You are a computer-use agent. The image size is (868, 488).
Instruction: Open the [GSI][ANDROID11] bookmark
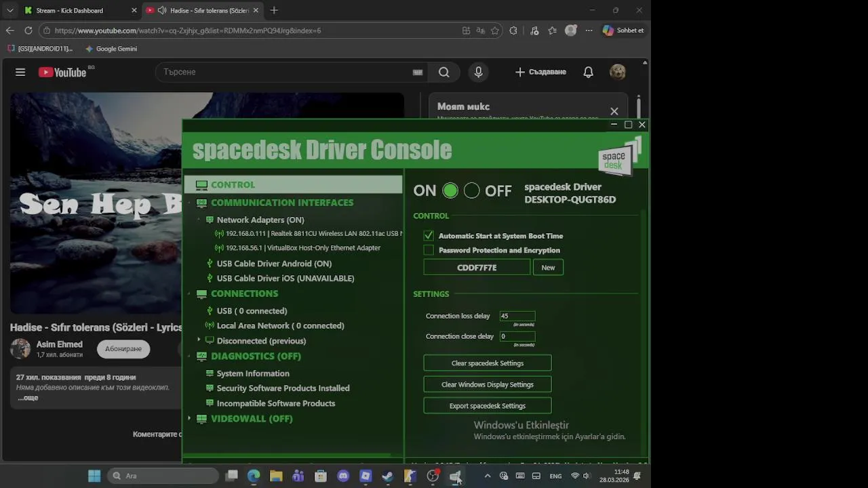point(40,49)
